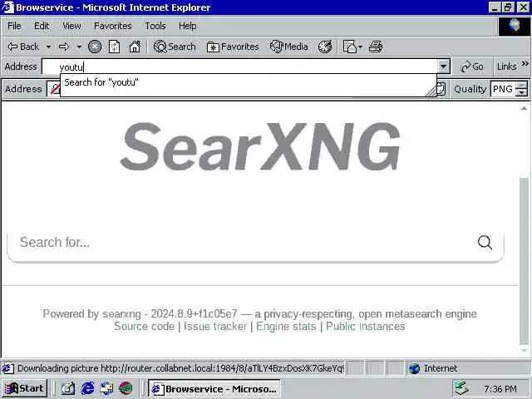Viewport: 532px width, 399px height.
Task: Decrease Quality with the spinner down arrow
Action: [521, 92]
